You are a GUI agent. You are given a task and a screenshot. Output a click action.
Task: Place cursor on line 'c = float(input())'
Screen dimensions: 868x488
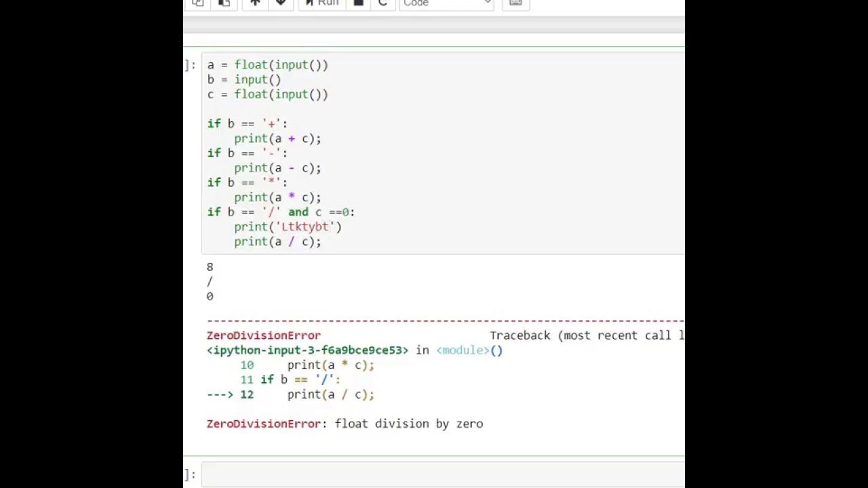coord(268,94)
